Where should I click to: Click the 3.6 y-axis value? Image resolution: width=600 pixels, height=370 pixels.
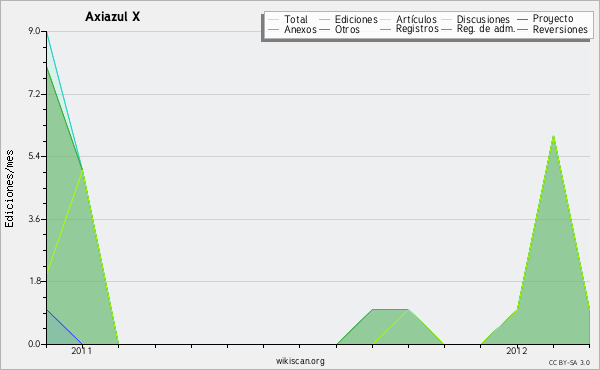coord(34,219)
